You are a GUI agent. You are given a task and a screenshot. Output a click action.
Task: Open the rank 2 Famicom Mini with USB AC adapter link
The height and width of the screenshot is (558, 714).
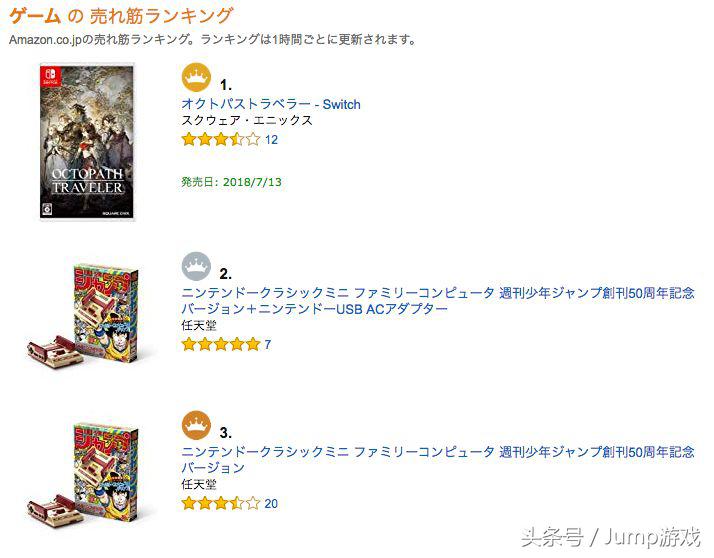[437, 300]
